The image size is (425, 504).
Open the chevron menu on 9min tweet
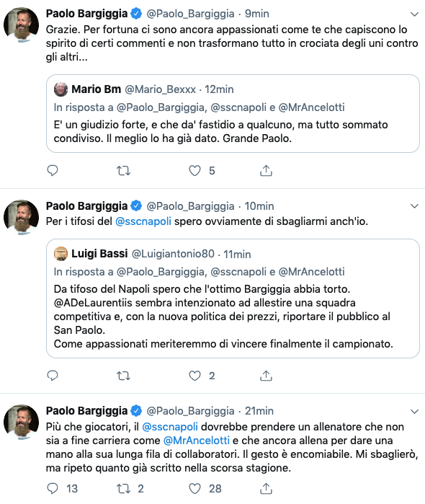point(415,14)
